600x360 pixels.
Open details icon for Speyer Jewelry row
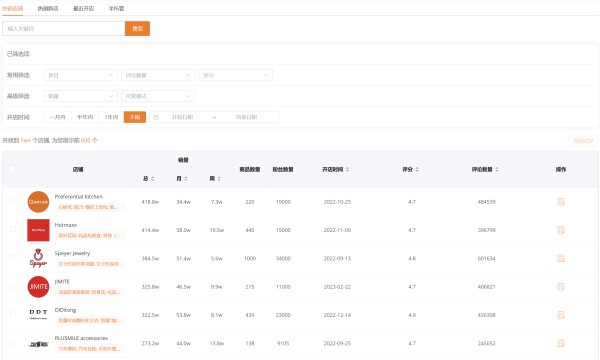[561, 258]
